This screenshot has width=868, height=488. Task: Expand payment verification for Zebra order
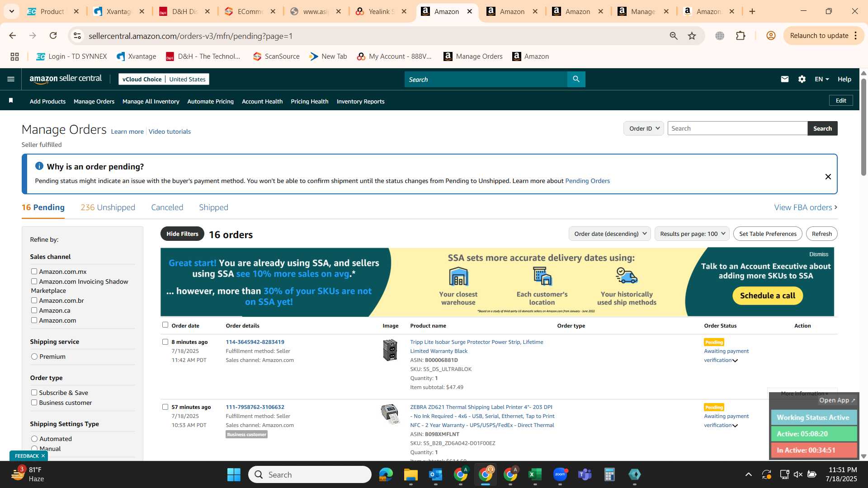pyautogui.click(x=735, y=426)
